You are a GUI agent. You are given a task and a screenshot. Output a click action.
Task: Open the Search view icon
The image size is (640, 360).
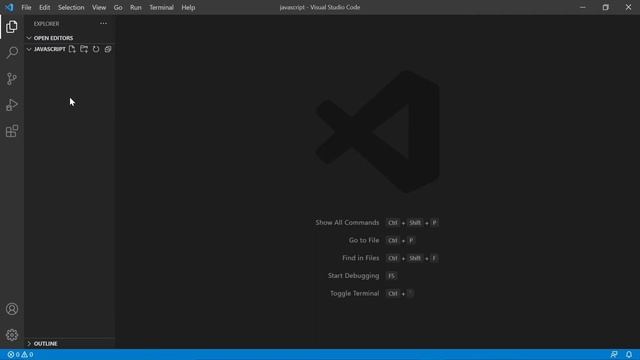tap(12, 53)
